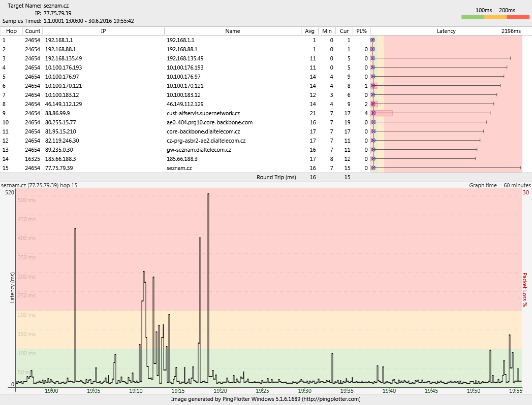Screen dimensions: 532x405
Task: Click the latency marker for hop 1
Action: coord(372,40)
